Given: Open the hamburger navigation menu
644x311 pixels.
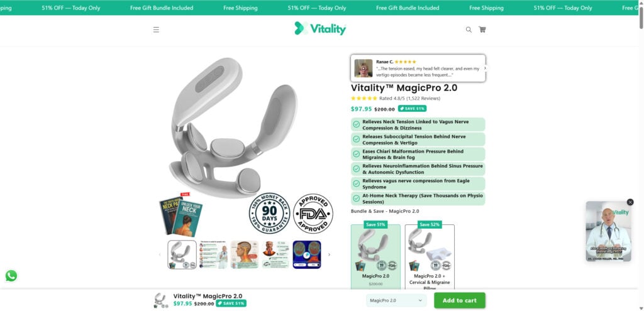Looking at the screenshot, I should point(156,30).
